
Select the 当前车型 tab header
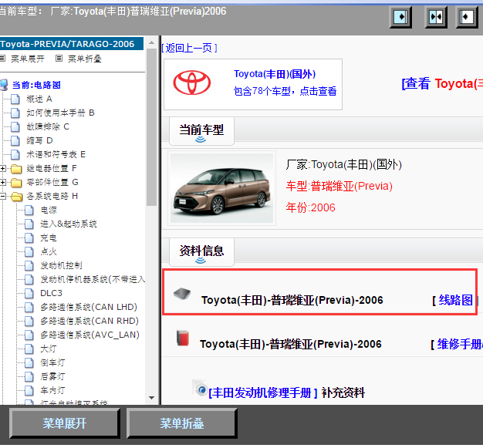click(201, 131)
